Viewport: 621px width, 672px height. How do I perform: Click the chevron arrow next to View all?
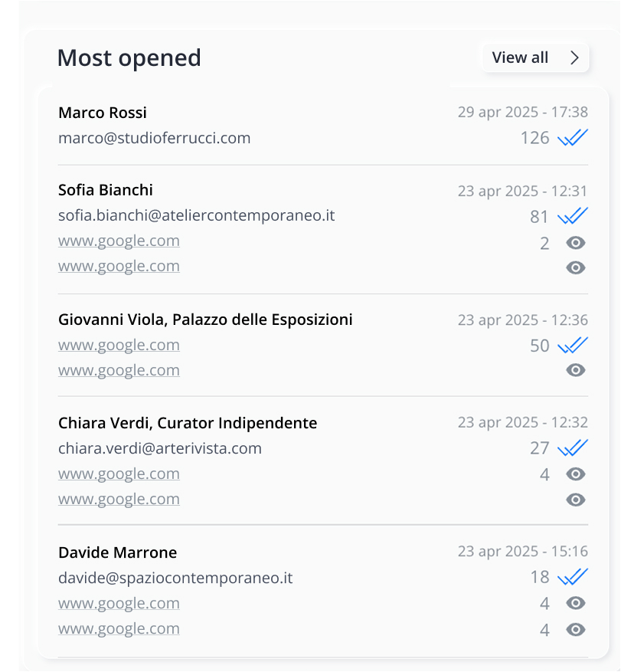575,57
